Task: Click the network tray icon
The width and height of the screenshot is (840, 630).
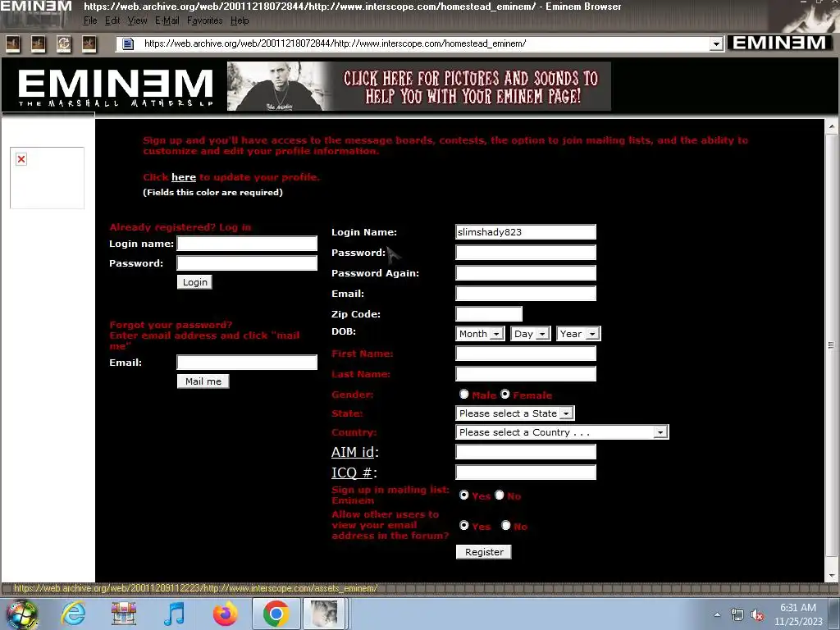Action: click(x=737, y=615)
